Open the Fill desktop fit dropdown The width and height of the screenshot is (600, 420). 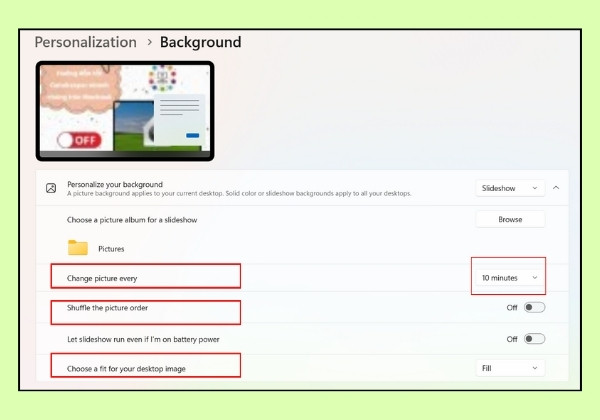point(510,368)
